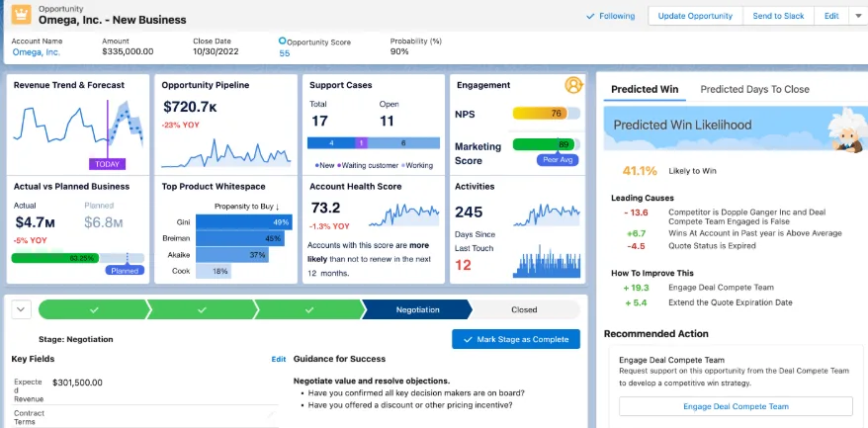The image size is (868, 428).
Task: Click the -4.5 Quote Status is Expired cause
Action: point(689,246)
